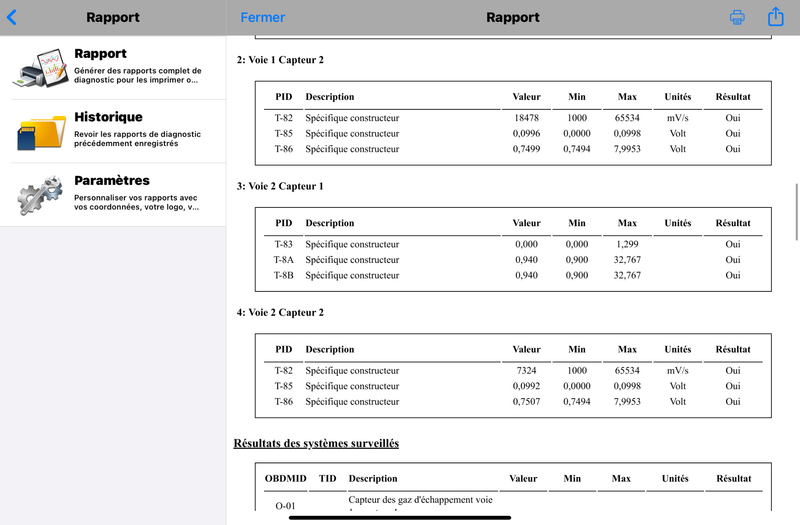800x525 pixels.
Task: Click the O-01 row in monitored systems
Action: (513, 503)
